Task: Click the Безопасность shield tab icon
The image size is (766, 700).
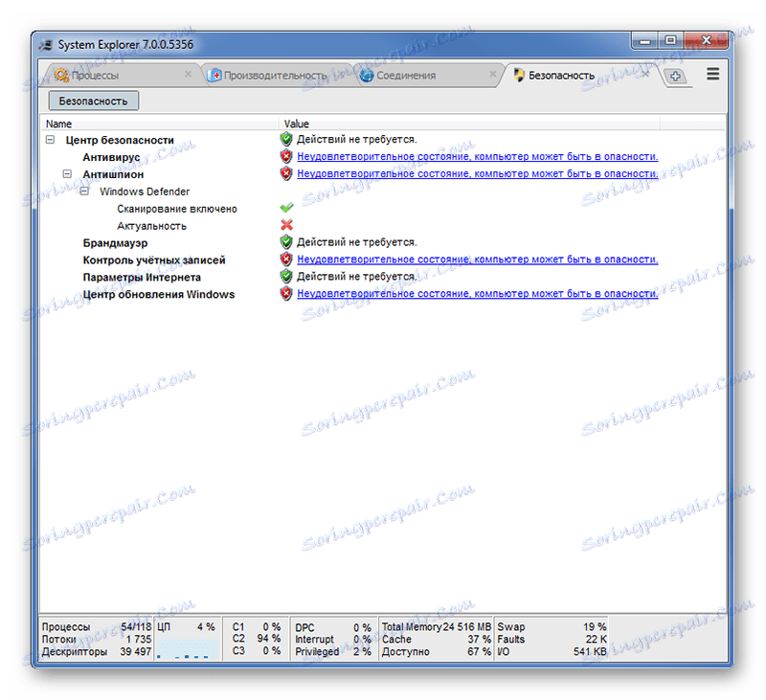Action: [519, 76]
